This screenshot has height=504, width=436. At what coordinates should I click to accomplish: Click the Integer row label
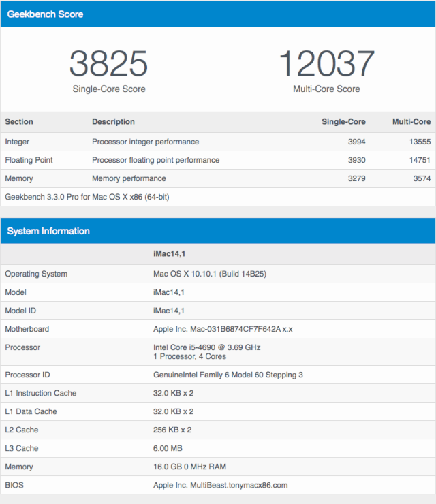(x=17, y=142)
